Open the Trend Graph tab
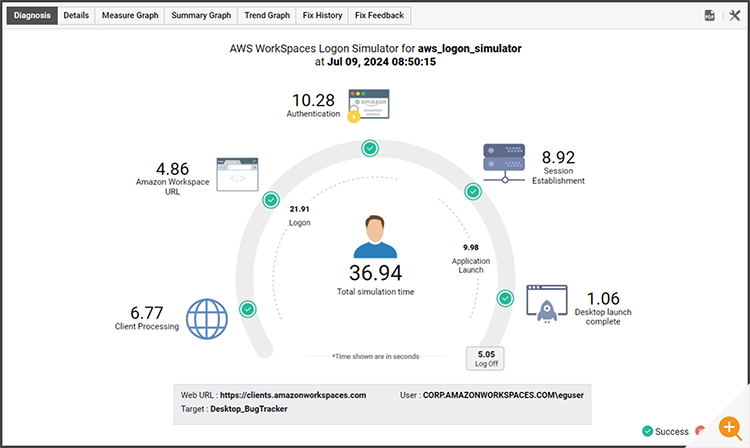The height and width of the screenshot is (448, 750). tap(267, 15)
